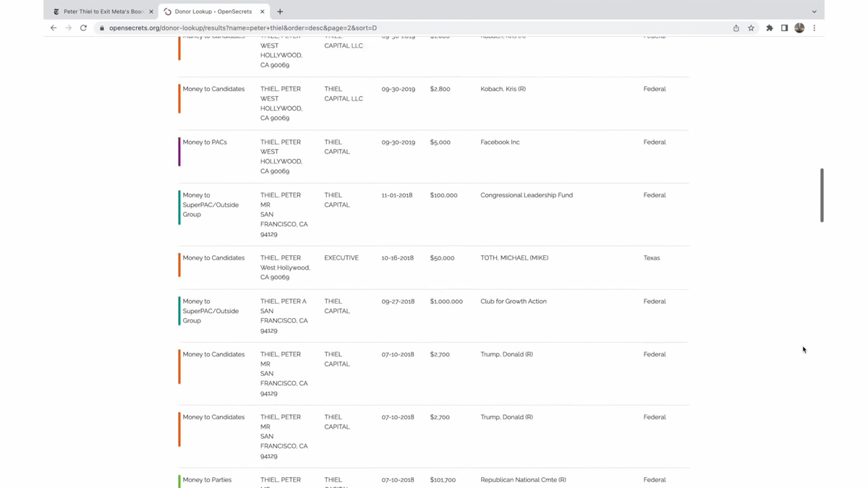The height and width of the screenshot is (488, 868).
Task: Open Club for Growth Action recipient
Action: (x=514, y=301)
